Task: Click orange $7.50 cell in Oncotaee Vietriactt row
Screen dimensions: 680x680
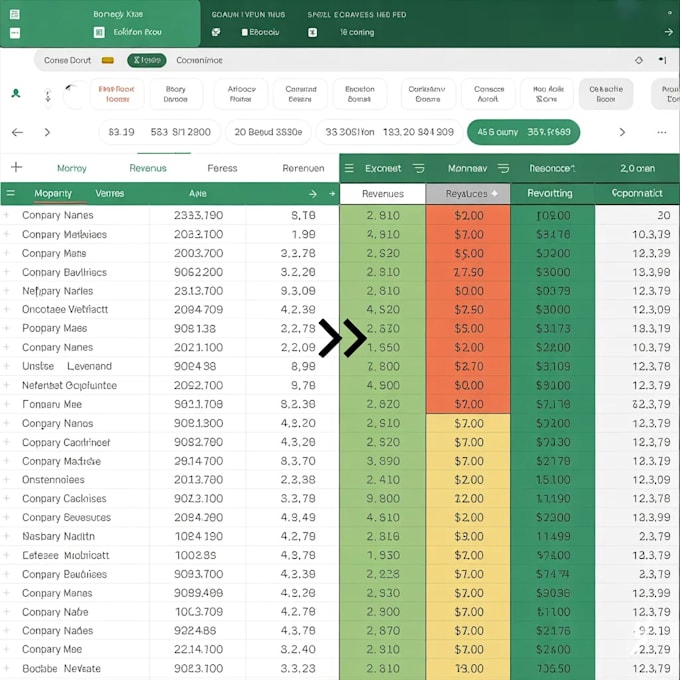Action: [x=468, y=310]
